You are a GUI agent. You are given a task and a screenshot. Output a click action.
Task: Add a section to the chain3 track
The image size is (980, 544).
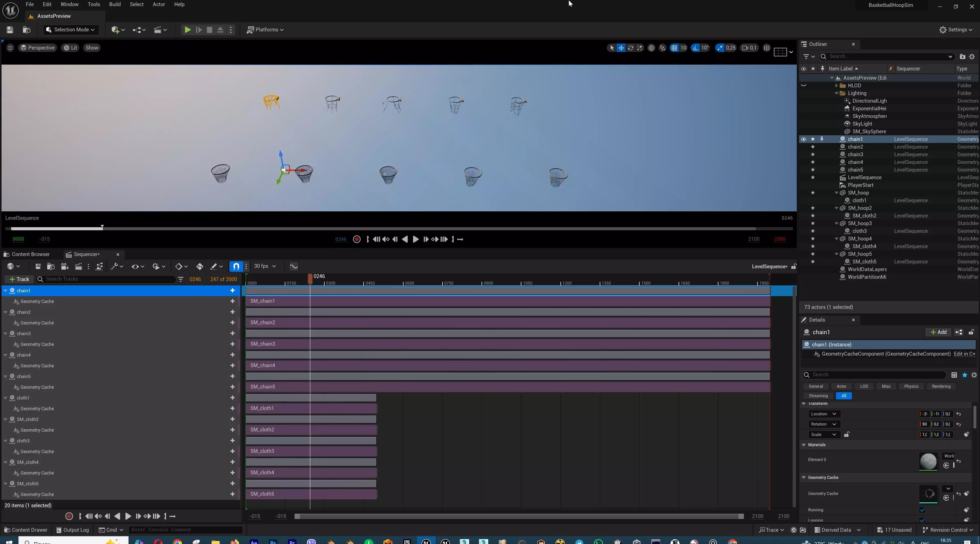pos(232,333)
